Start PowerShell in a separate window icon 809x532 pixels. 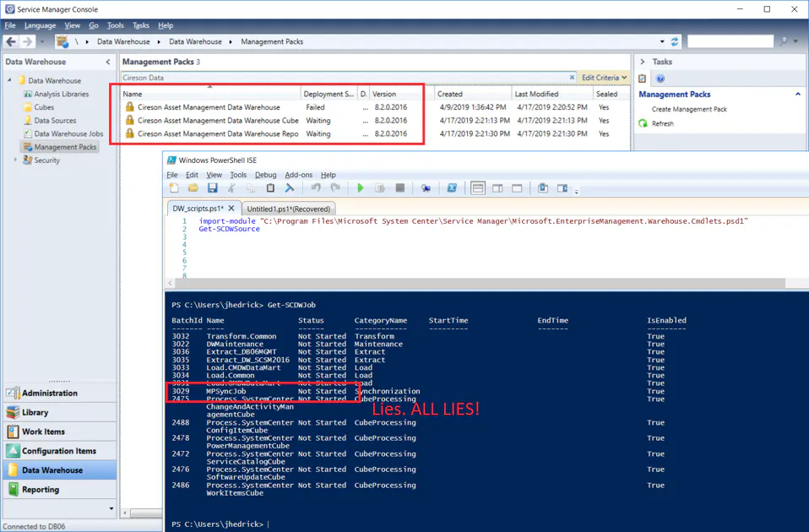(x=452, y=188)
